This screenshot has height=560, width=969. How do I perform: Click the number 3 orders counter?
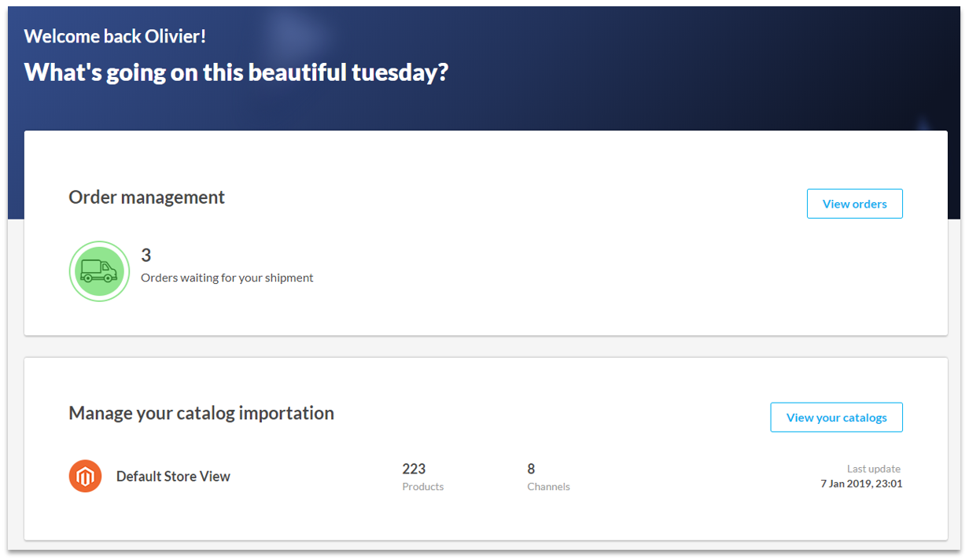146,255
